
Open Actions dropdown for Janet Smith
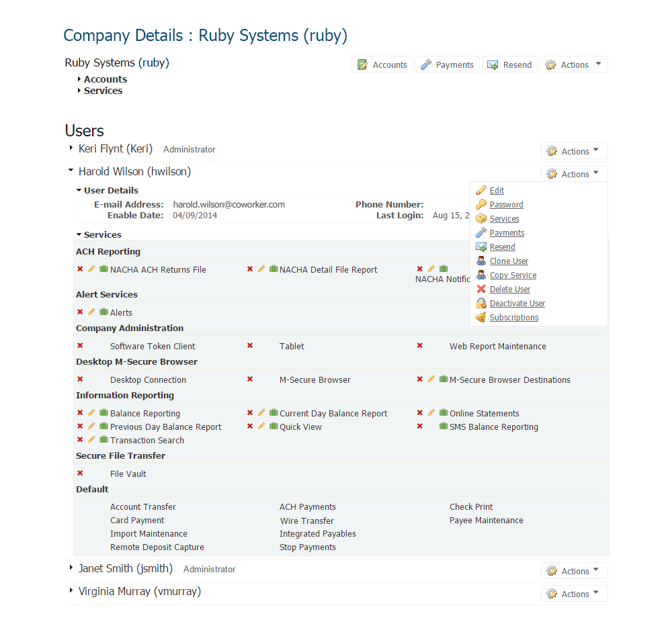coord(575,571)
